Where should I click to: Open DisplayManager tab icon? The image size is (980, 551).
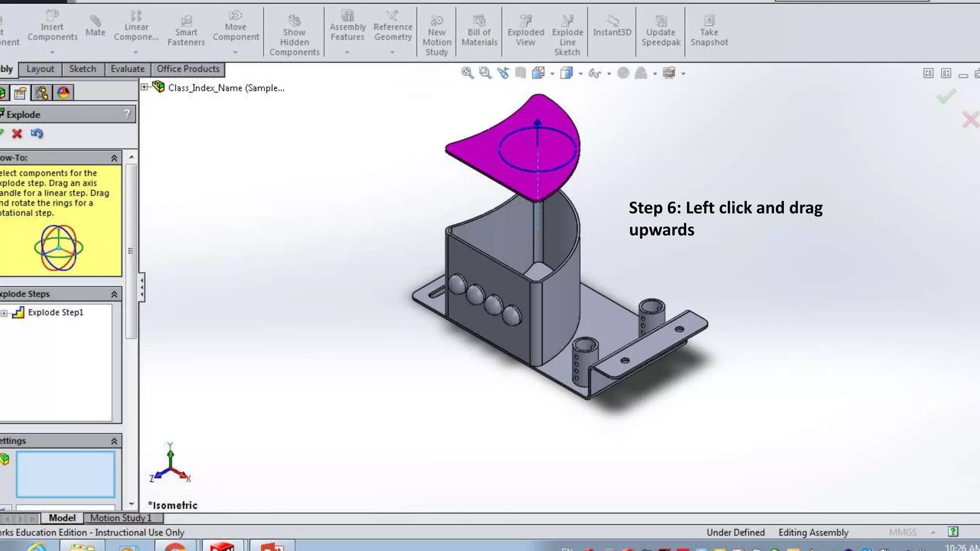tap(63, 93)
